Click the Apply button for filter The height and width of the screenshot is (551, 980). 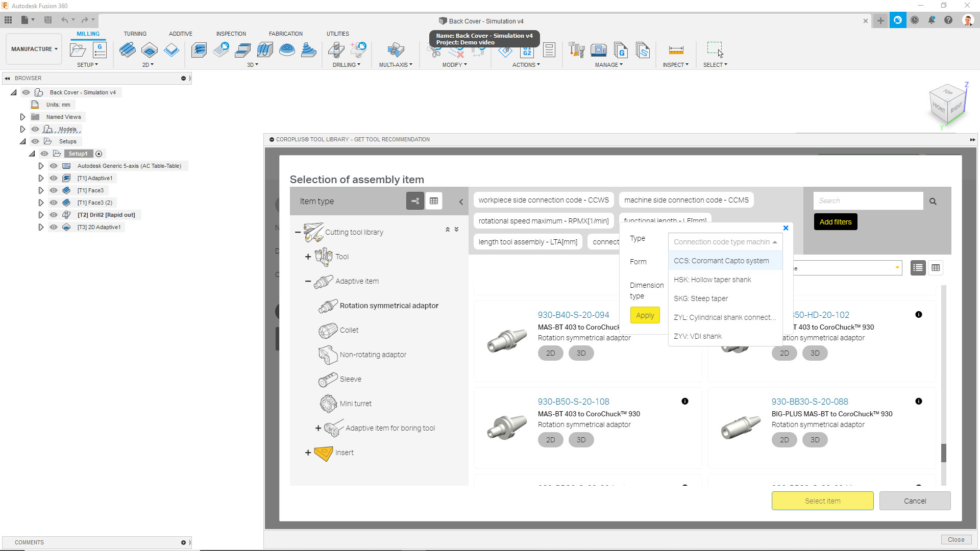coord(644,315)
